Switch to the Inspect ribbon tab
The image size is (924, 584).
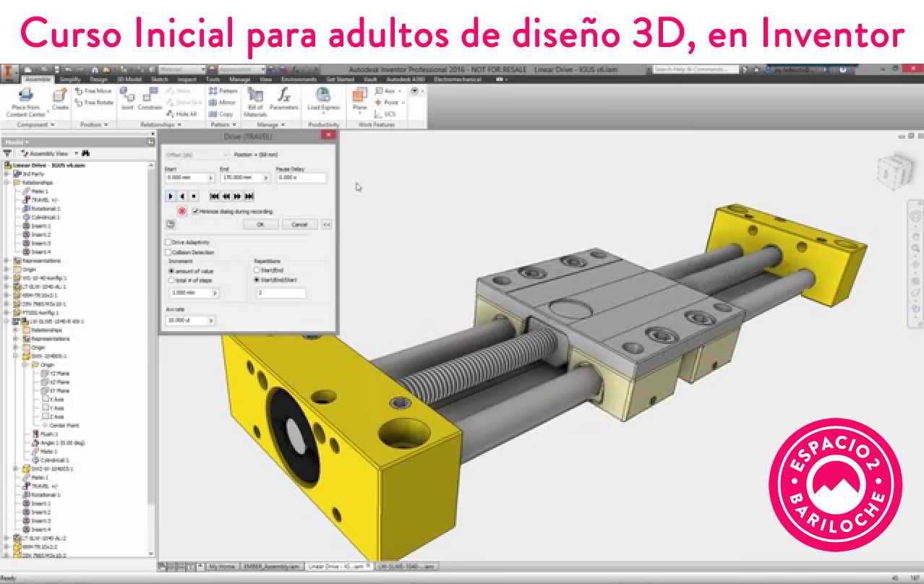coord(187,79)
